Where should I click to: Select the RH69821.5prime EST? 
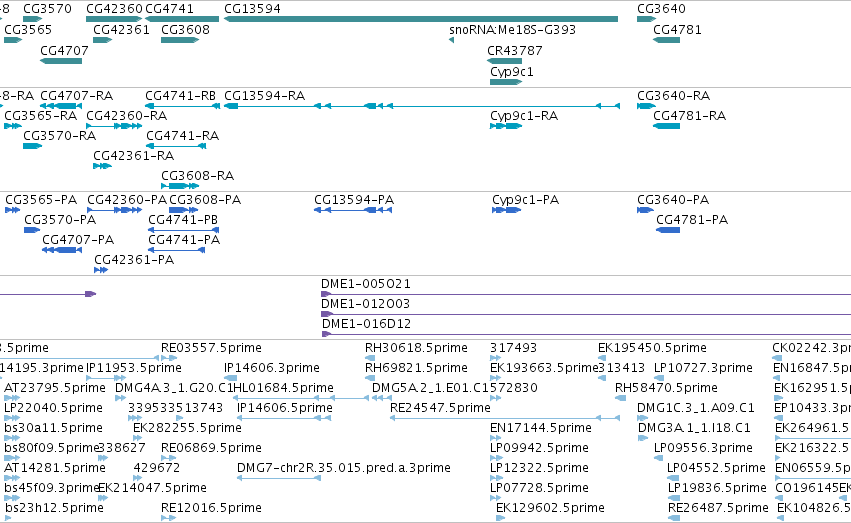tap(370, 378)
